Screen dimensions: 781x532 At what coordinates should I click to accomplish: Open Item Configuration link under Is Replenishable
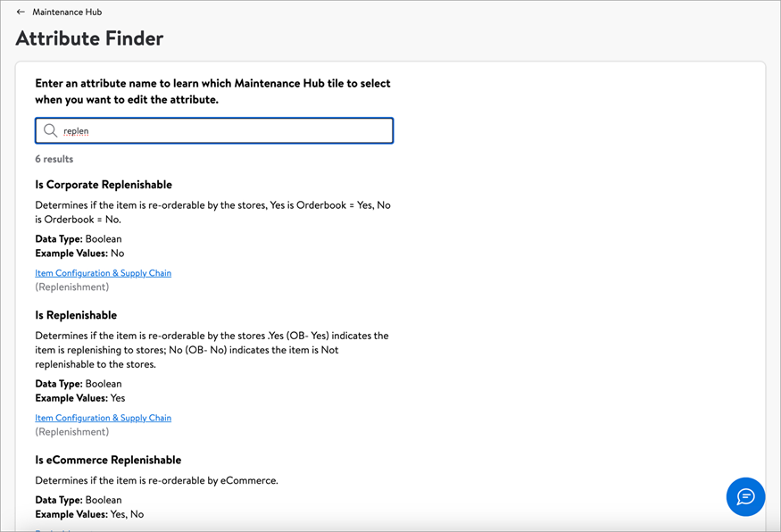(103, 418)
